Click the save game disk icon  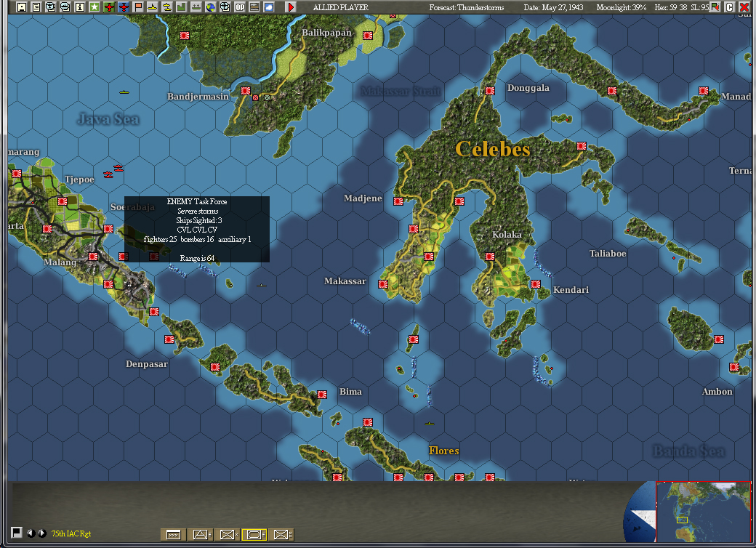[x=22, y=7]
